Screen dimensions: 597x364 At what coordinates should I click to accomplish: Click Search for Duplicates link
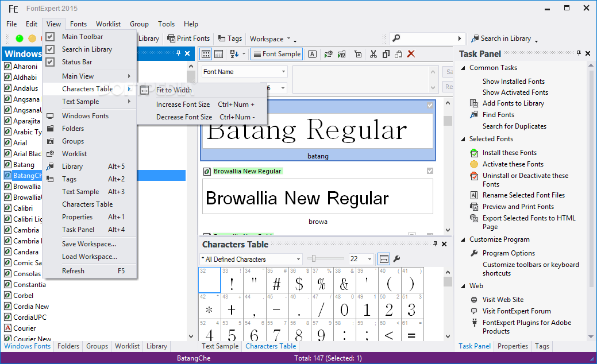coord(514,126)
